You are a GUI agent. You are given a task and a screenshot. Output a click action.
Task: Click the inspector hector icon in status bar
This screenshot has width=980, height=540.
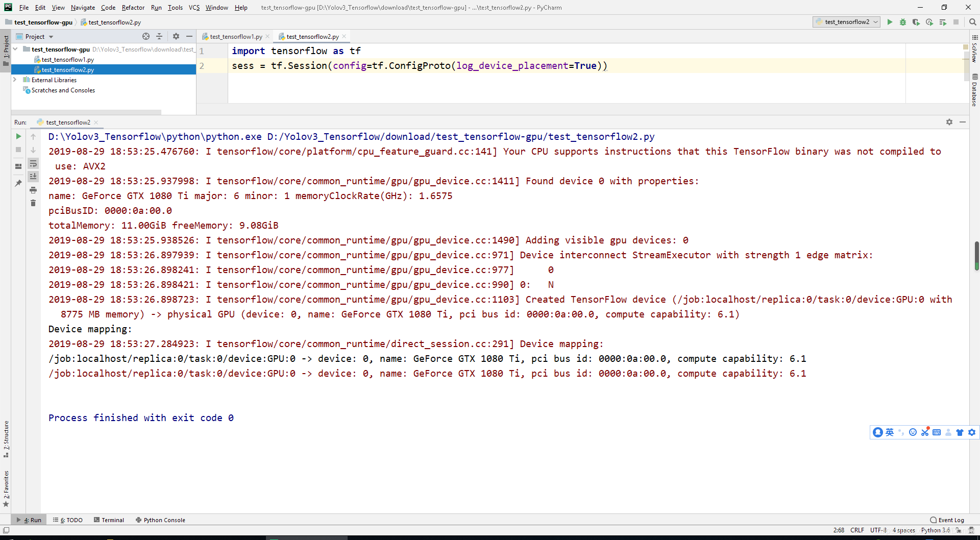tap(972, 530)
